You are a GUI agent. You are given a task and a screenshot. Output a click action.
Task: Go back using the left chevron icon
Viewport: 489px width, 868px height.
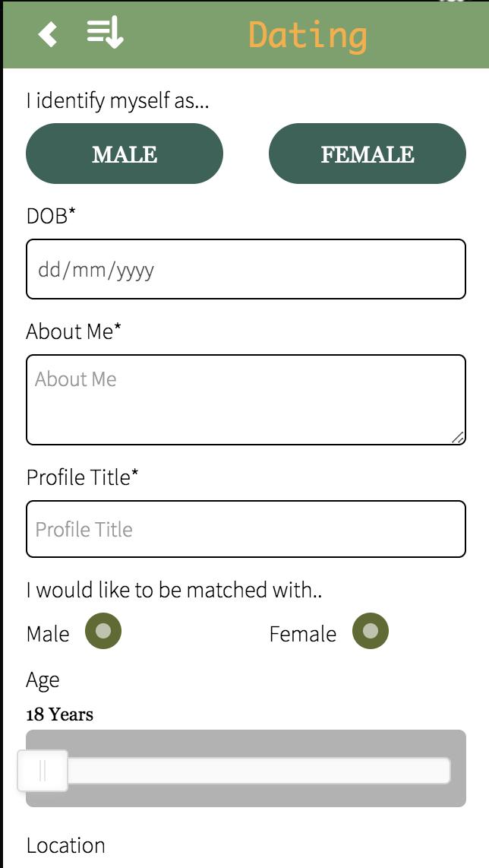[48, 34]
